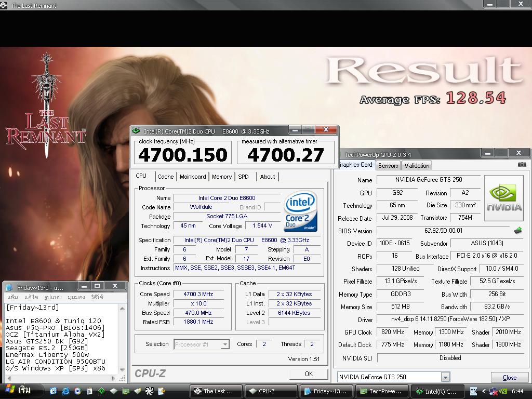The image size is (532, 399).
Task: Click the plain gray CPU-Z diamond quick launch icon
Action: click(113, 391)
